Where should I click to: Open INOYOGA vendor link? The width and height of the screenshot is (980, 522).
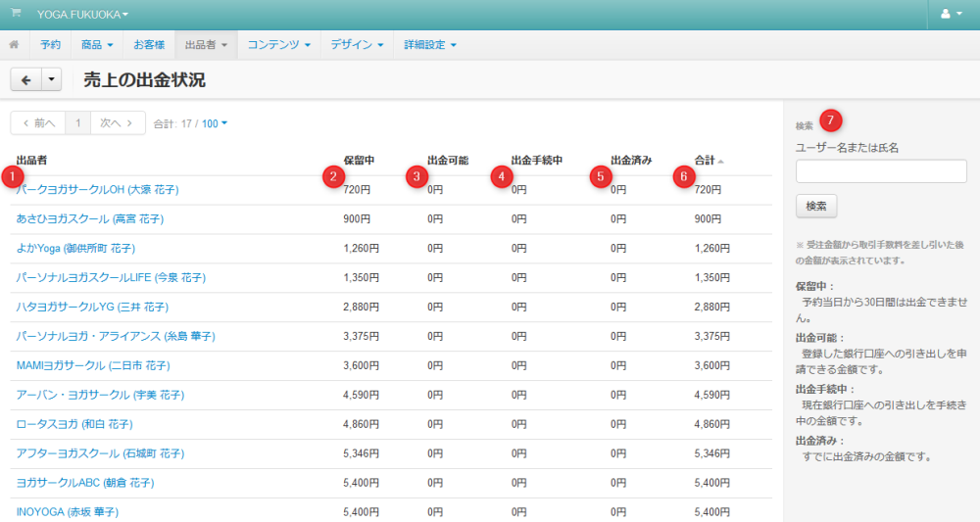[68, 512]
